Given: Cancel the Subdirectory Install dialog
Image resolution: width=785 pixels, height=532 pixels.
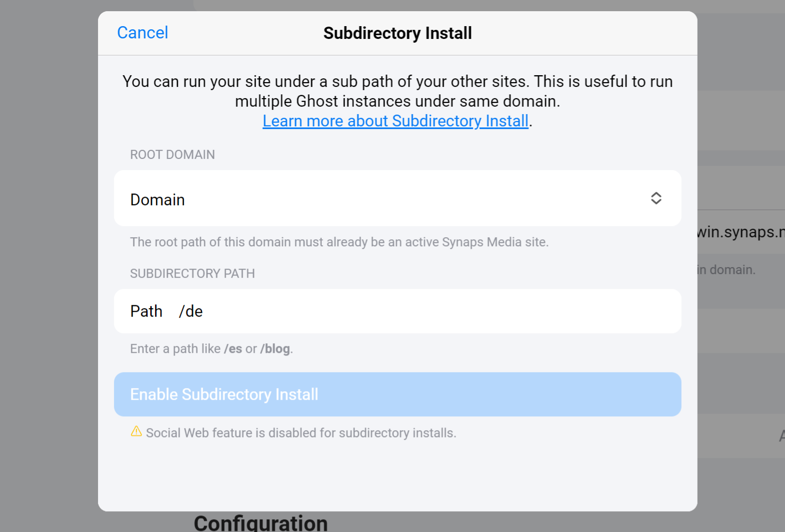Looking at the screenshot, I should click(x=142, y=33).
